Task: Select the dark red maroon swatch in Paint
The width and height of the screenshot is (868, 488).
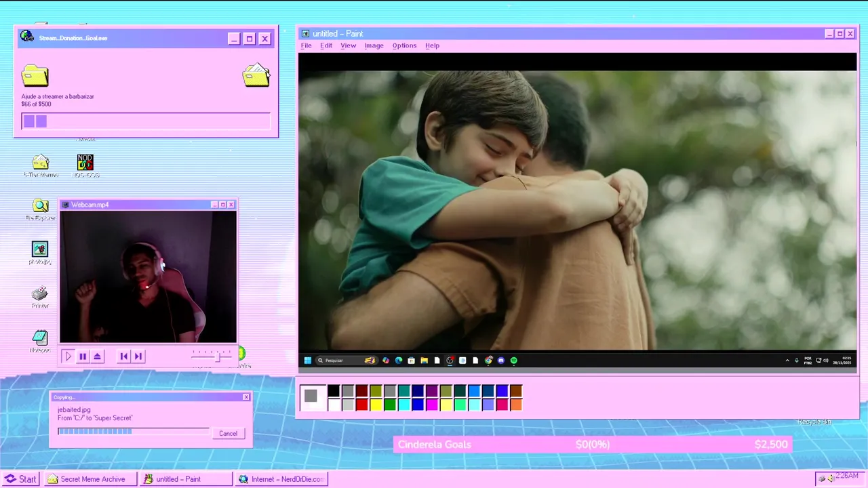Action: coord(361,391)
